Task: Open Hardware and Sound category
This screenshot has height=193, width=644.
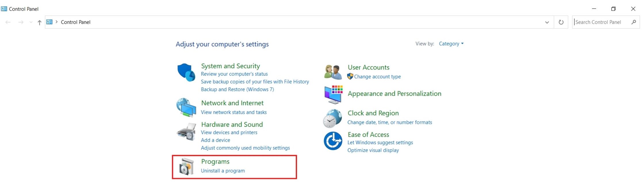Action: click(x=232, y=124)
